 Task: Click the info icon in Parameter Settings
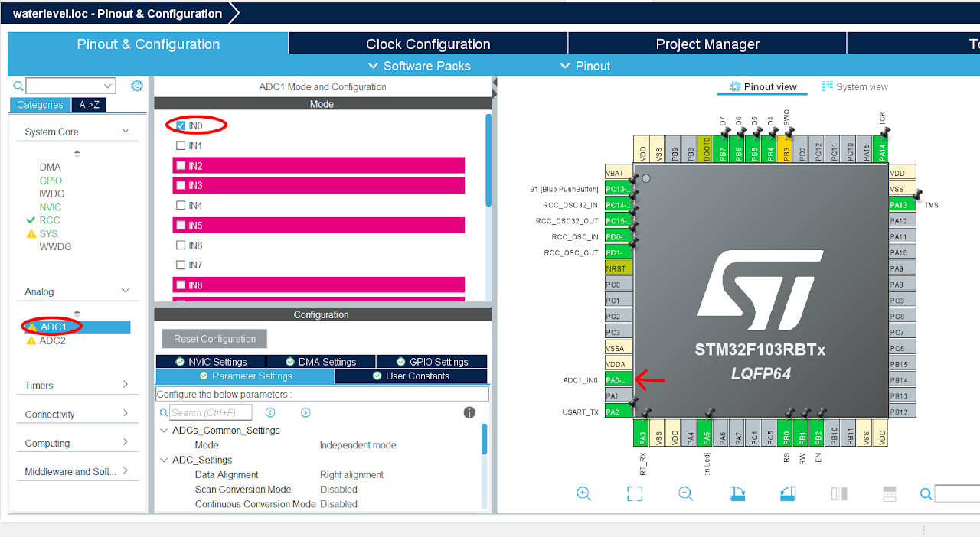coord(470,412)
